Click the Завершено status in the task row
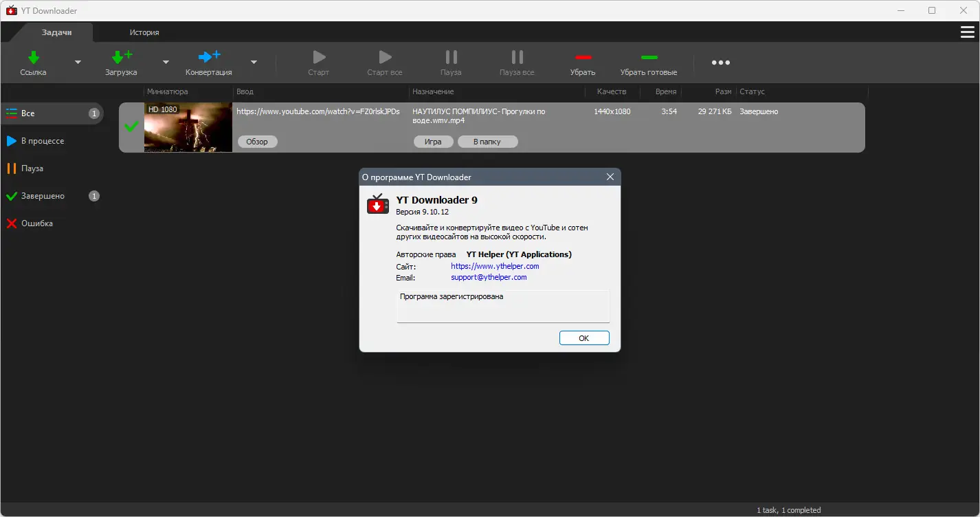980x517 pixels. (x=759, y=111)
